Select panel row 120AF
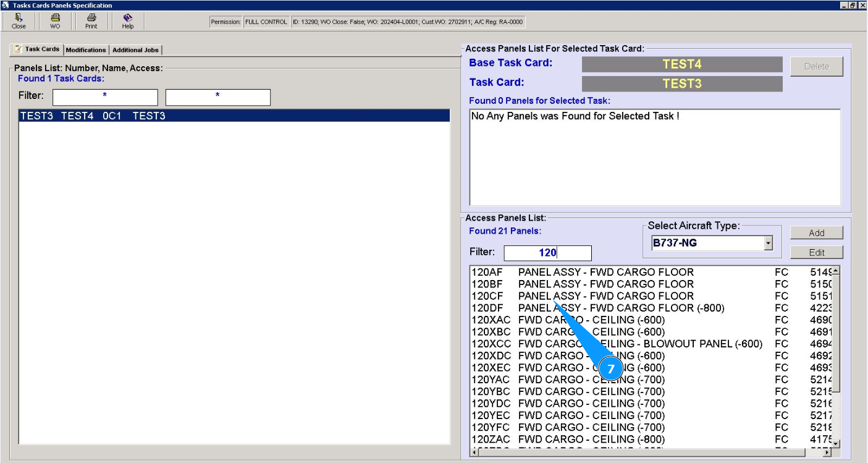868x463 pixels. pyautogui.click(x=651, y=272)
